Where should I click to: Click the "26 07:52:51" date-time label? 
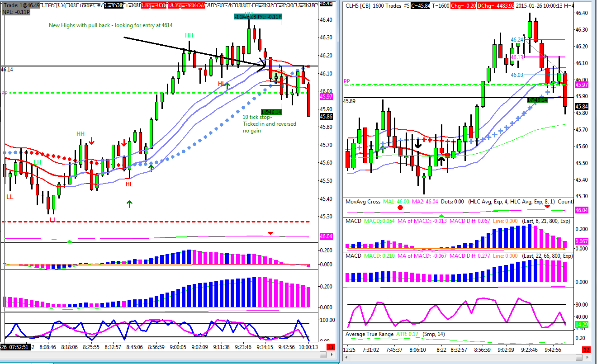[15, 347]
